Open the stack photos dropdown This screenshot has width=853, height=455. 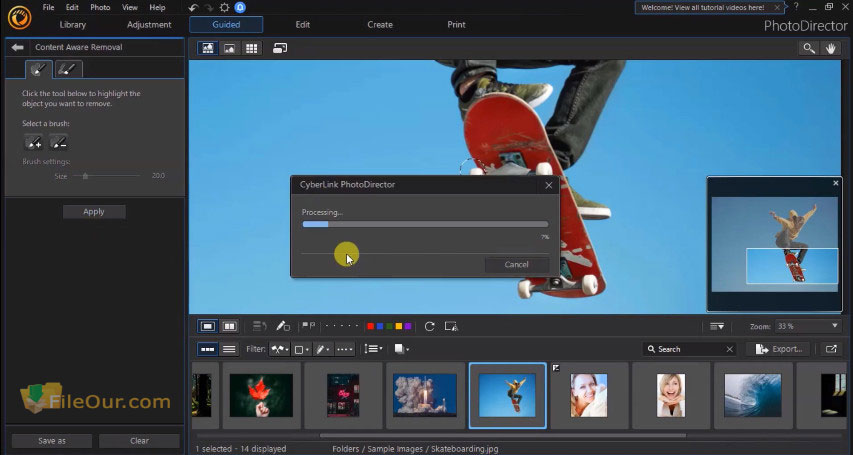[401, 349]
